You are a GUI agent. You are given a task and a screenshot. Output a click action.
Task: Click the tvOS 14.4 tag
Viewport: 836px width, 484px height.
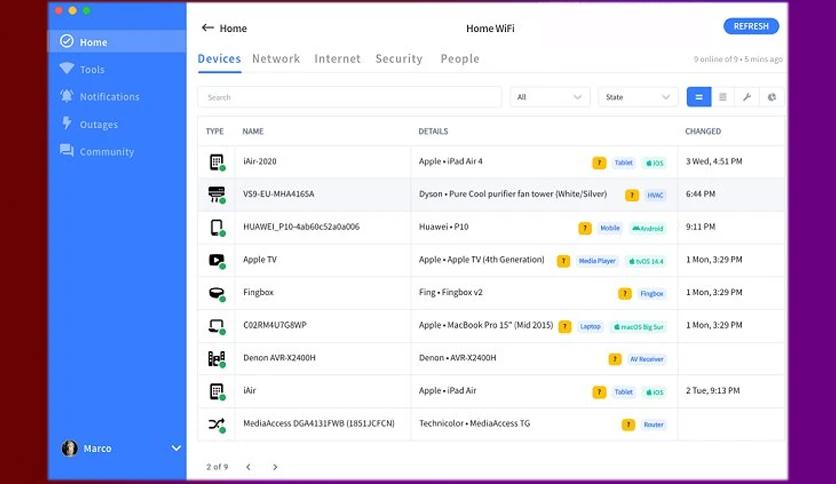646,261
